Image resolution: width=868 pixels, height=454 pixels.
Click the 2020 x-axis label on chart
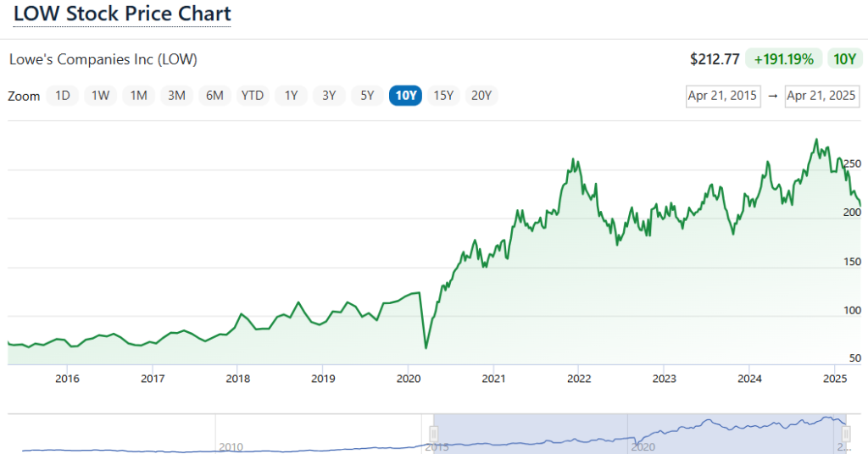click(x=409, y=379)
